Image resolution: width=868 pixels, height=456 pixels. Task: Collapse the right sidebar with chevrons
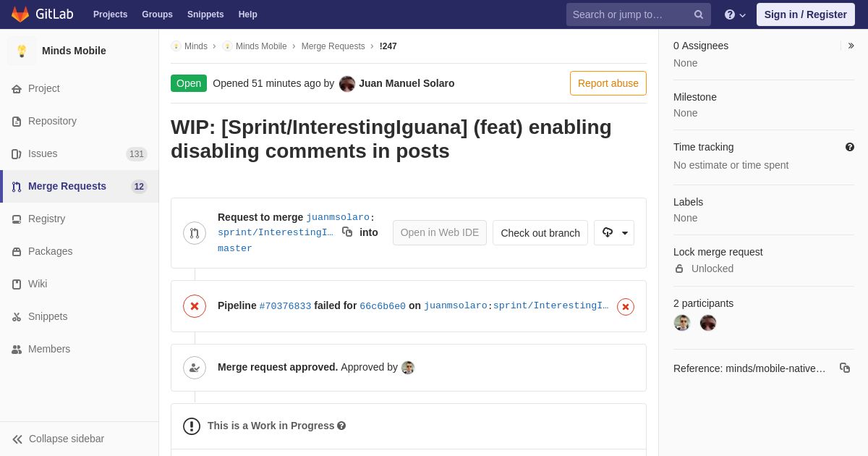pos(851,46)
